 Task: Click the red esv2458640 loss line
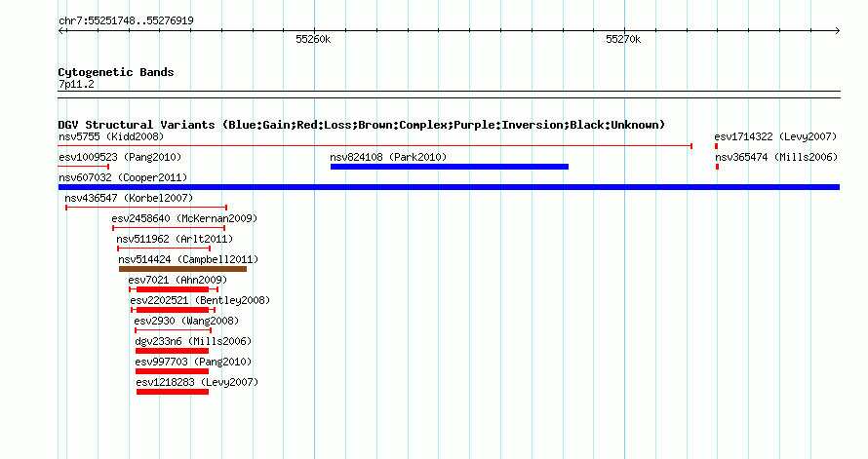coord(169,228)
